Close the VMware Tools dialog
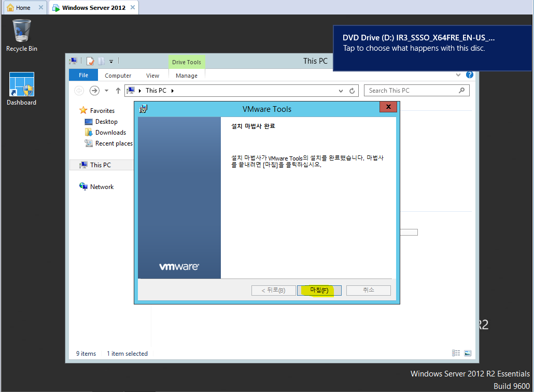 pyautogui.click(x=388, y=107)
